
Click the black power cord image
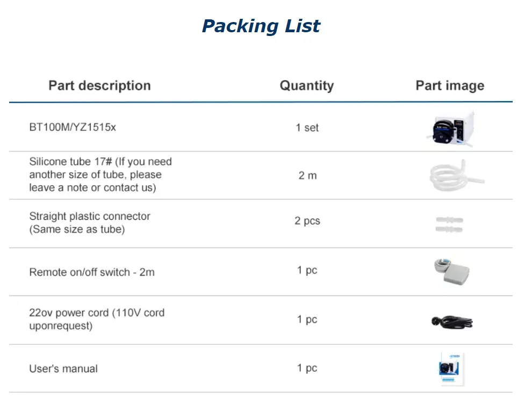coord(452,322)
